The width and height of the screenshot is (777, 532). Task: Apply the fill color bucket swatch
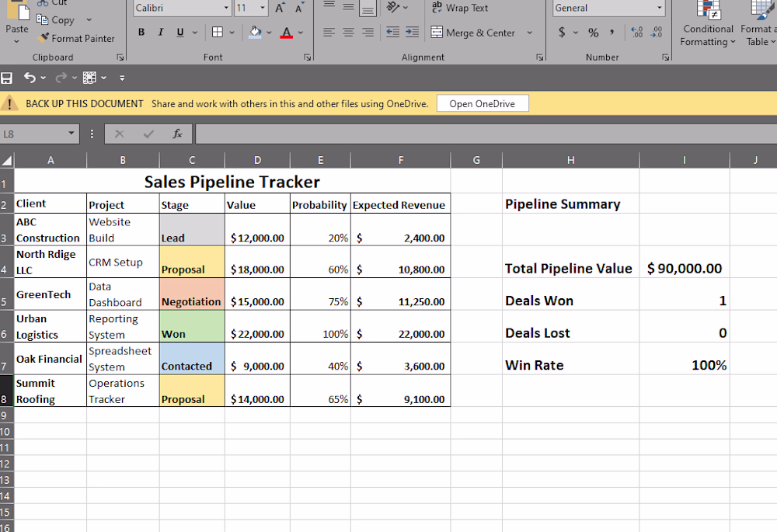point(255,33)
